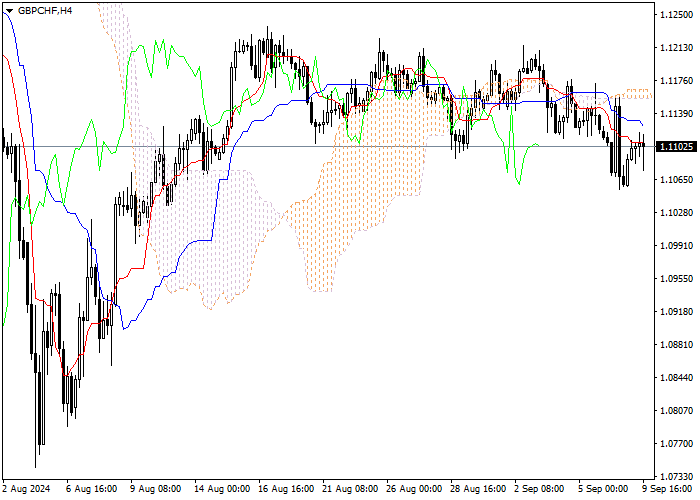
Task: Select the 1.10650 price axis label
Action: pyautogui.click(x=676, y=179)
